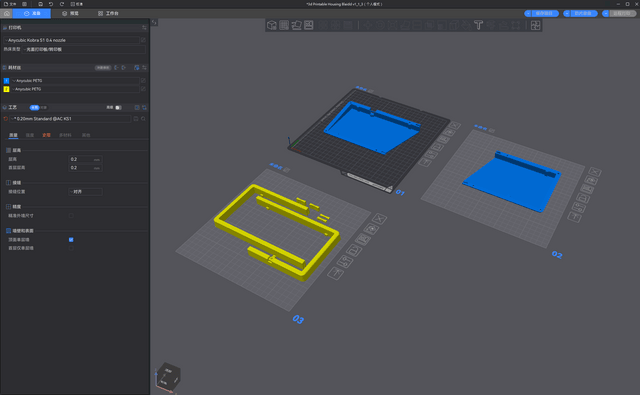Viewport: 640px width, 395px height.
Task: Click the Auto orient toolbar icon
Action: tap(296, 25)
